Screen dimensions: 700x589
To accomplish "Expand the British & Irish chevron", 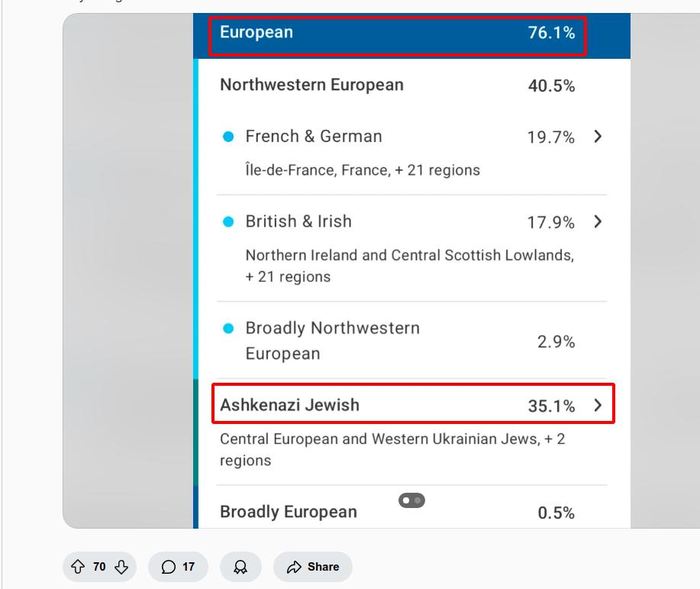I will [x=598, y=222].
